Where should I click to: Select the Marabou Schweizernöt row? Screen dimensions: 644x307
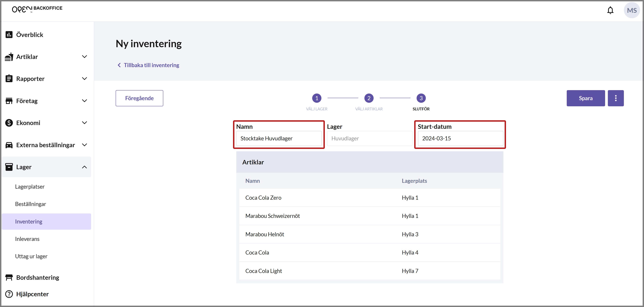tap(370, 216)
